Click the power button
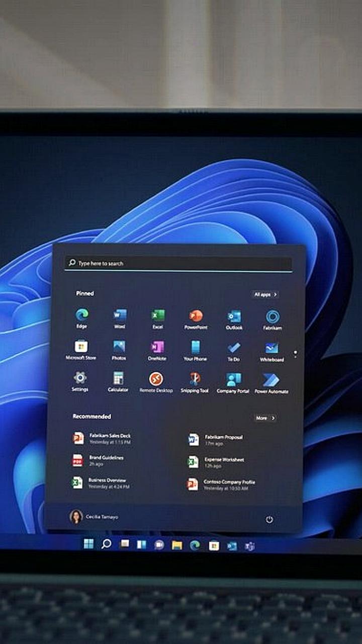 pos(269,519)
